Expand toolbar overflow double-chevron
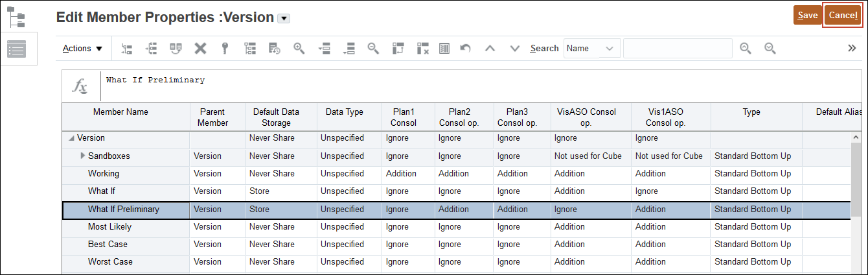The width and height of the screenshot is (868, 275). tap(852, 48)
